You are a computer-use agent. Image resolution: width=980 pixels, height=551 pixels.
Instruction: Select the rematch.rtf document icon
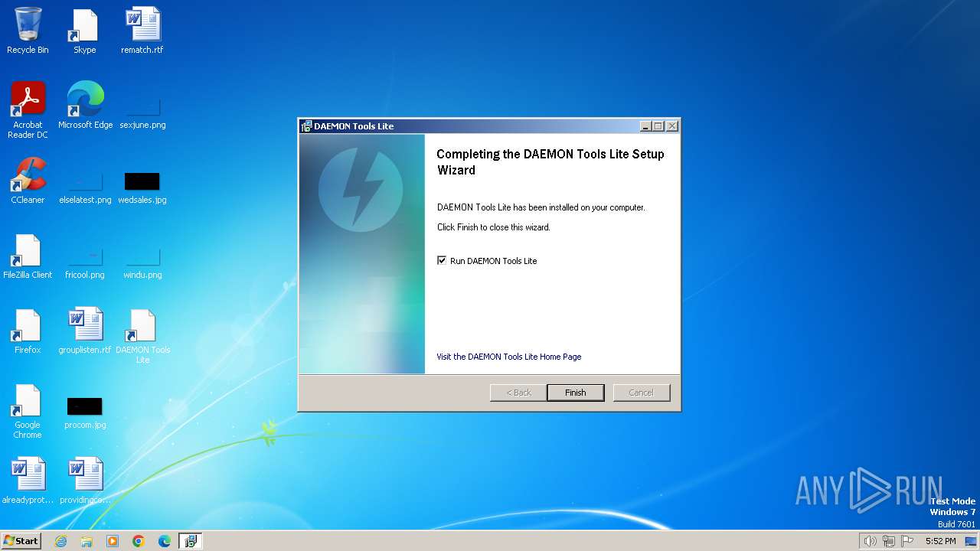click(x=142, y=31)
